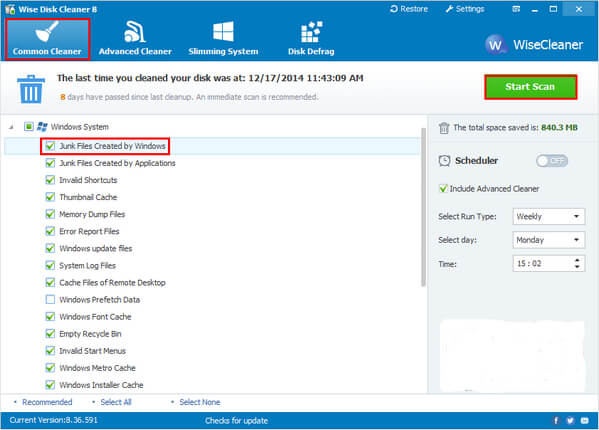Uncheck Include Advanced Cleaner
Screen dimensions: 599x430
443,188
